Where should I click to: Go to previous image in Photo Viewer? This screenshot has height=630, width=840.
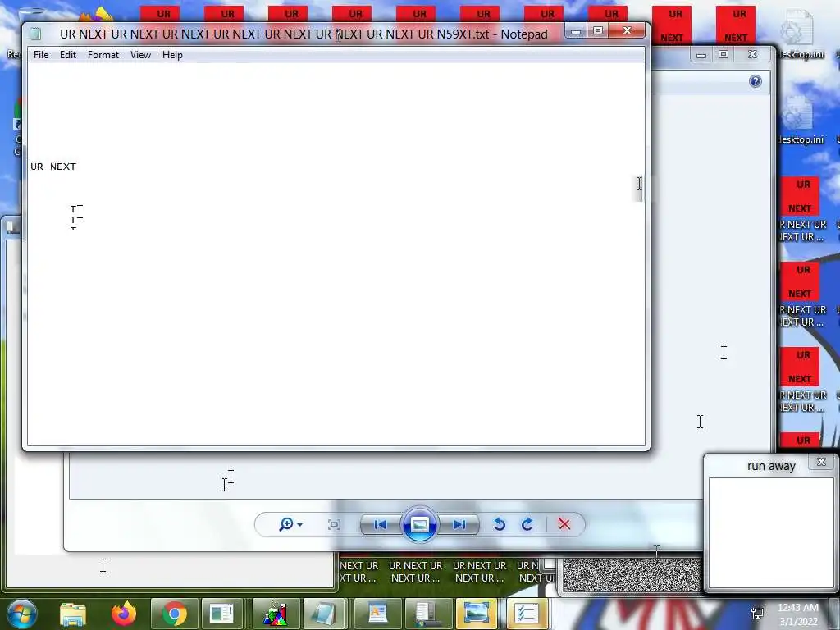coord(381,524)
